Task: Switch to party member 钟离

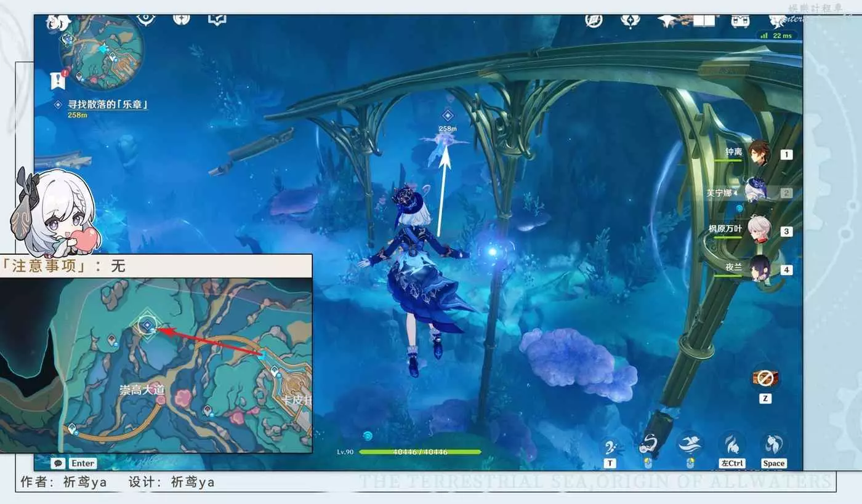Action: [759, 153]
